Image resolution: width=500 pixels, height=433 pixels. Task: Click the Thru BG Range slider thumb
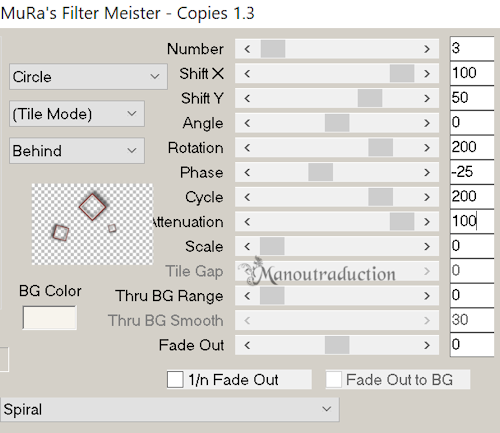[272, 296]
